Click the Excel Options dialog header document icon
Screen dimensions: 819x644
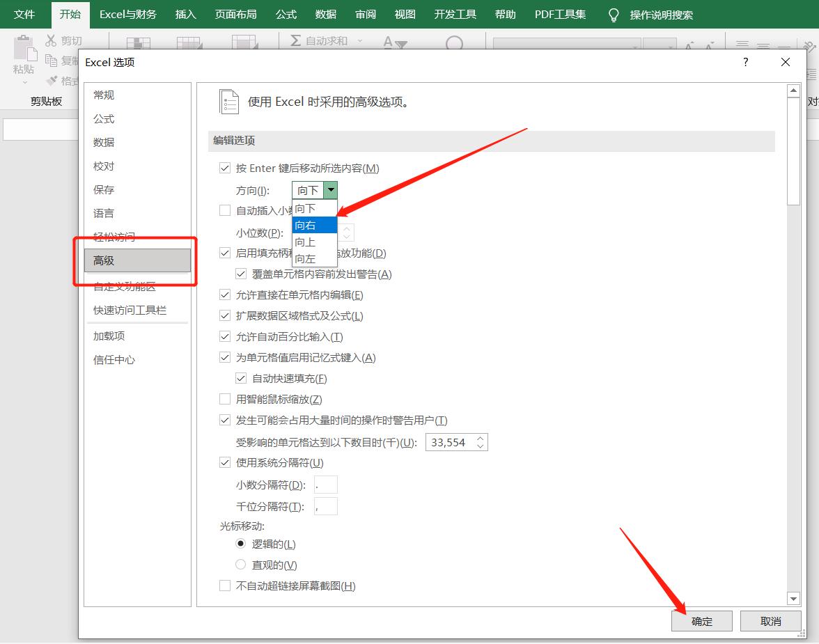pos(229,101)
